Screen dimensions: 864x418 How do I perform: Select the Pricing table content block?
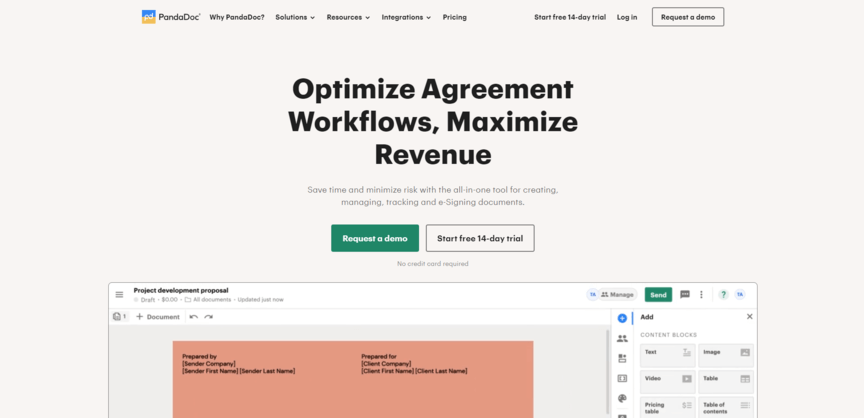pyautogui.click(x=667, y=406)
